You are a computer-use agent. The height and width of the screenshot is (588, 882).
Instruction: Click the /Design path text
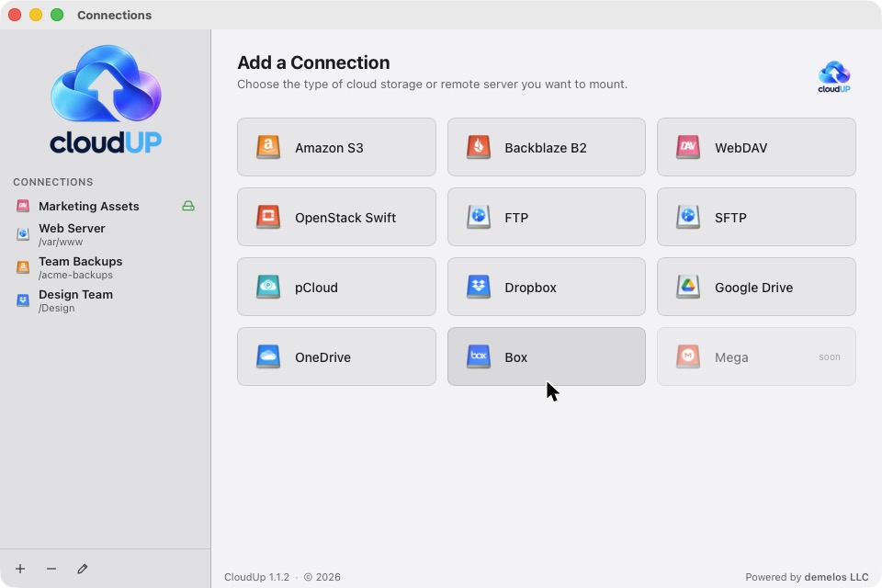tap(57, 308)
